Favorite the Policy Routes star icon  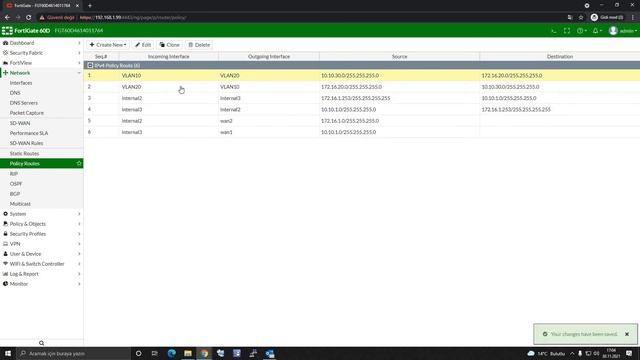[x=79, y=163]
